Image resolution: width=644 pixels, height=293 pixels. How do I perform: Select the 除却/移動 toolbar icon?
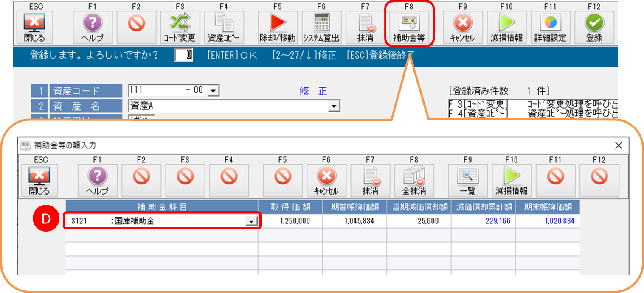pyautogui.click(x=278, y=27)
